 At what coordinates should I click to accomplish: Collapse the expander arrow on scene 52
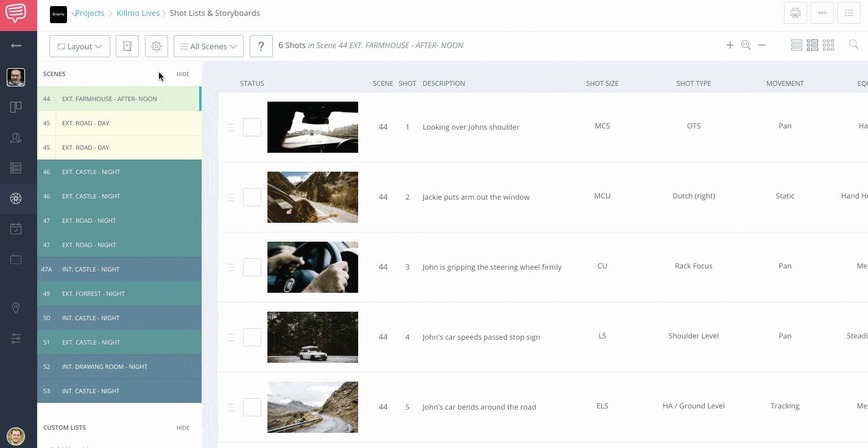(195, 366)
